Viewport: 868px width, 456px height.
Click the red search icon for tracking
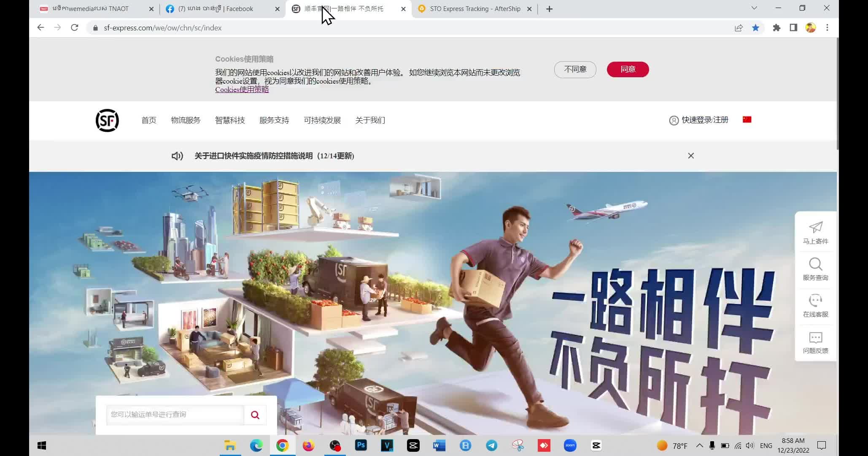255,415
